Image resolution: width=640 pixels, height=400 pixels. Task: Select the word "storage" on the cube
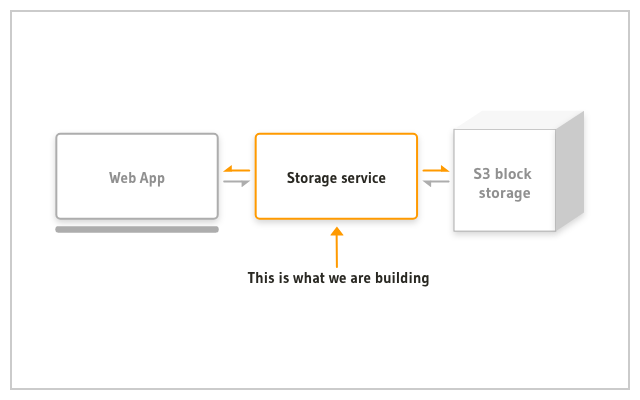tap(504, 193)
